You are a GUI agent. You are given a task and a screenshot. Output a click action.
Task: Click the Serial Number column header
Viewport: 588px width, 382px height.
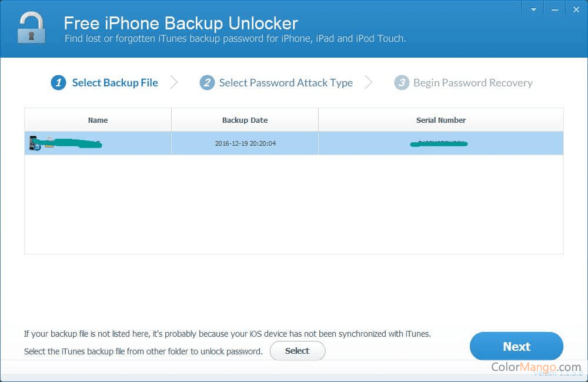441,120
